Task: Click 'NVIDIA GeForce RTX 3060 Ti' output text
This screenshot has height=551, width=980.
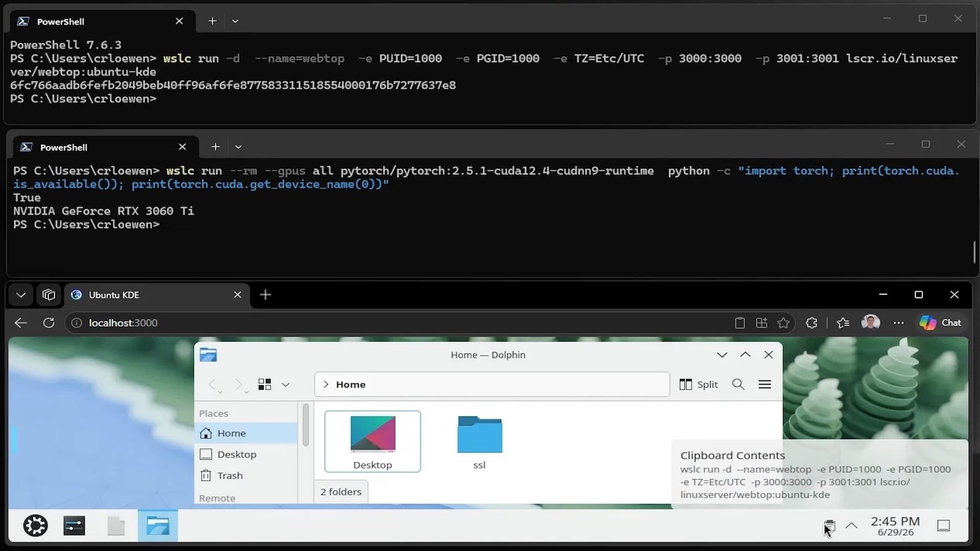Action: [104, 211]
